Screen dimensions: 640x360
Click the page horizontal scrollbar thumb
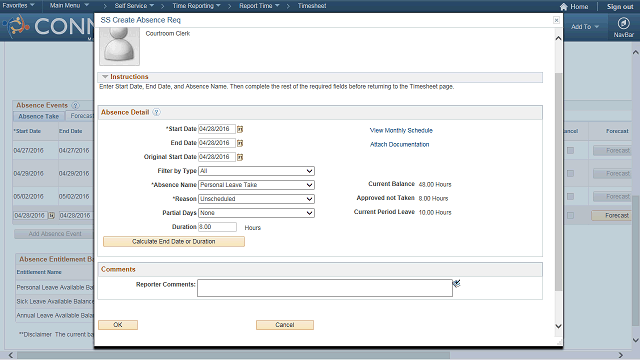point(233,355)
